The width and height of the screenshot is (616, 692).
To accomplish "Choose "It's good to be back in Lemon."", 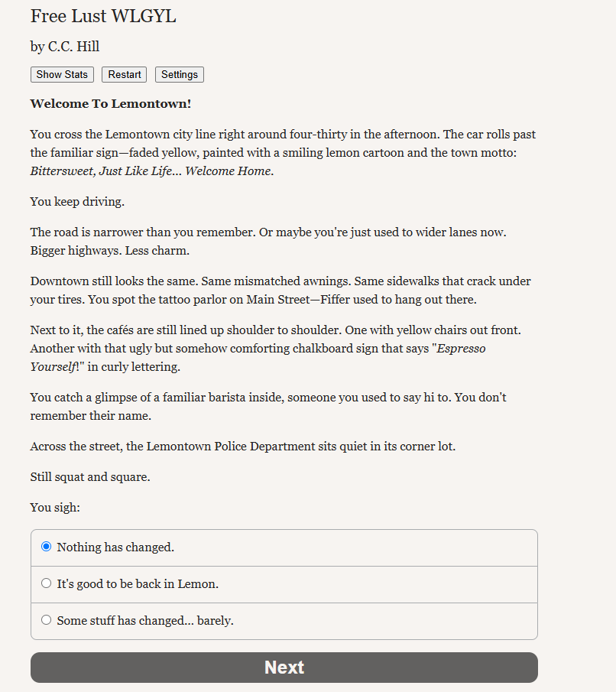I will coord(284,584).
